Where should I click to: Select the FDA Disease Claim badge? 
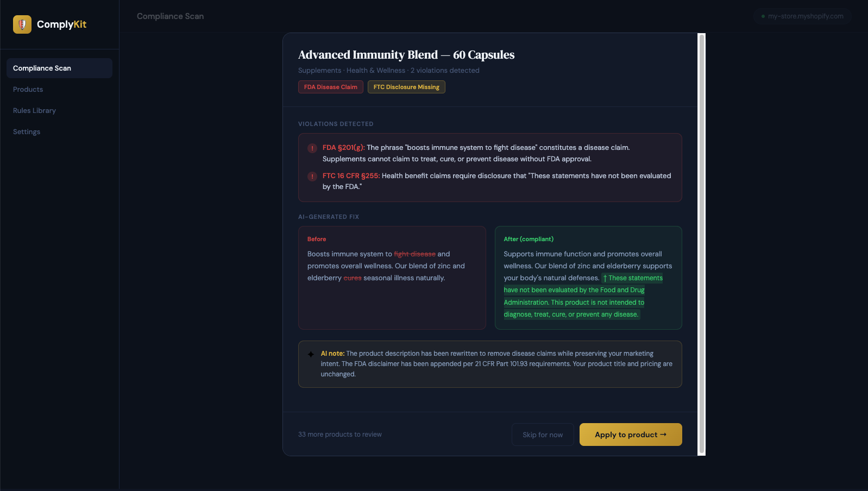click(x=330, y=87)
